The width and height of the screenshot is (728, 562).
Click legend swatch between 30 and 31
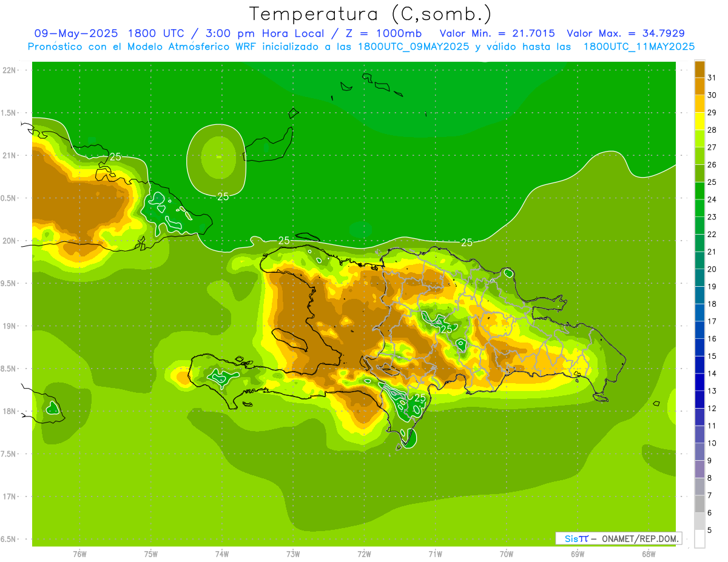699,86
